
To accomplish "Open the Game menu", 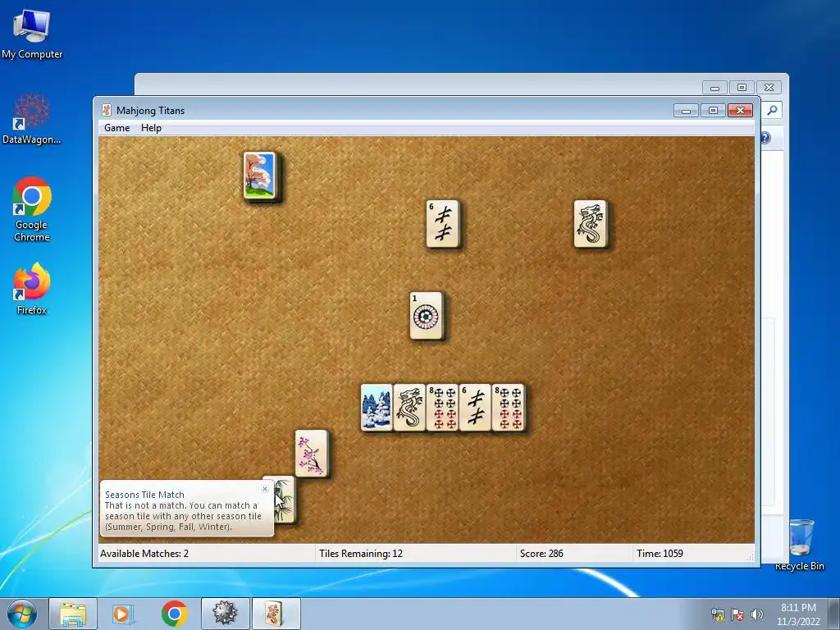I will click(116, 128).
